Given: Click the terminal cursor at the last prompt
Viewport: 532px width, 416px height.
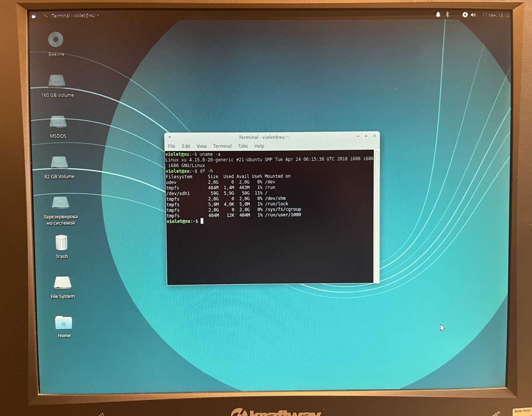Looking at the screenshot, I should pos(202,221).
